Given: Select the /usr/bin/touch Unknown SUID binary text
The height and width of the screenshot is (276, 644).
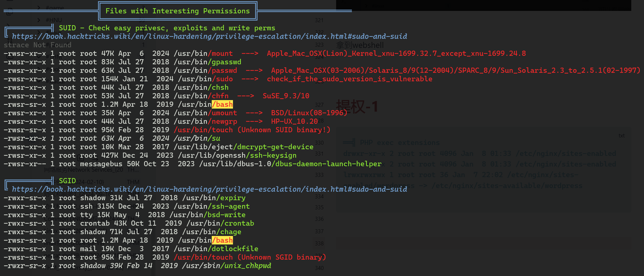Looking at the screenshot, I should 252,130.
